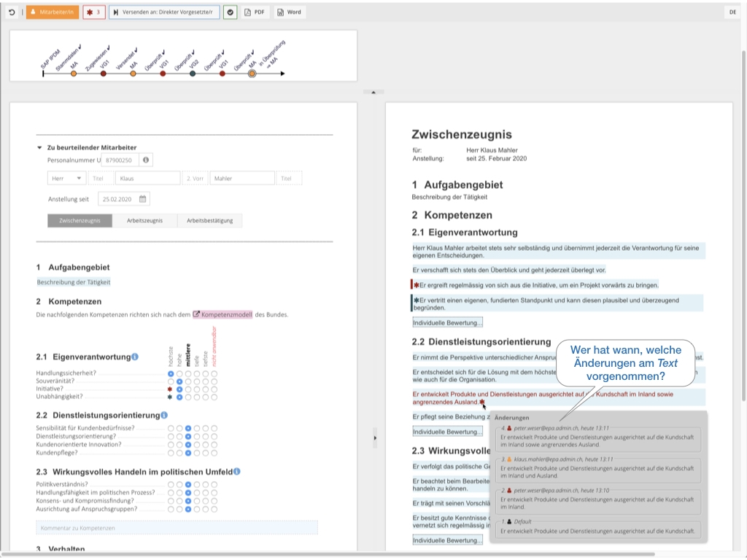Click 'Individuelle Bewertung...' under 2.1 Eigenverantwortung
747x560 pixels.
[447, 322]
